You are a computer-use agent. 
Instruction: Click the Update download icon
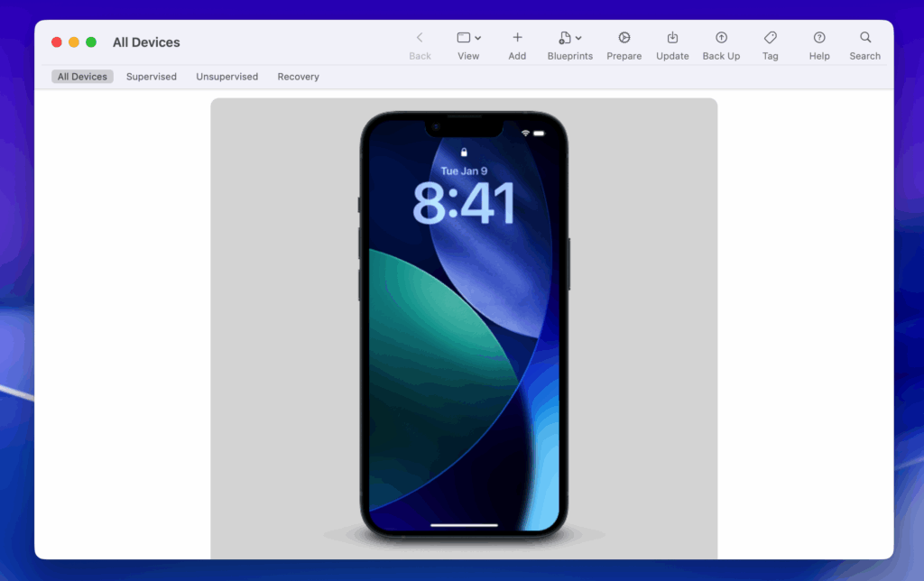pos(672,38)
